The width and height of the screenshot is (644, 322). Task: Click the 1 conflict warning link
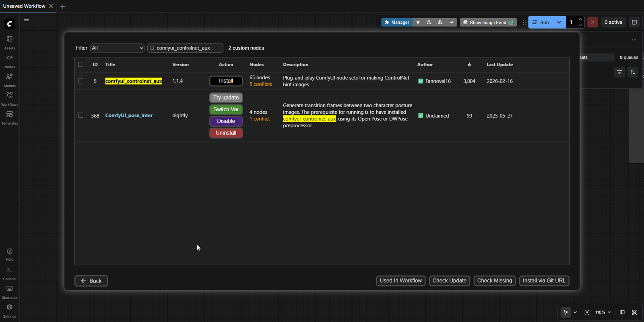point(260,119)
